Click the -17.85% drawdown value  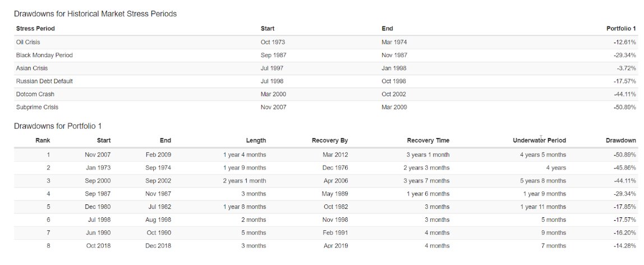[x=625, y=207]
